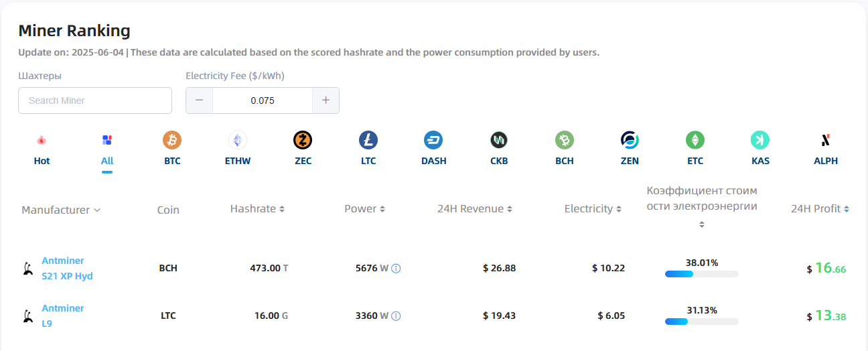Image resolution: width=868 pixels, height=351 pixels.
Task: Select the DASH coin icon
Action: (x=433, y=140)
